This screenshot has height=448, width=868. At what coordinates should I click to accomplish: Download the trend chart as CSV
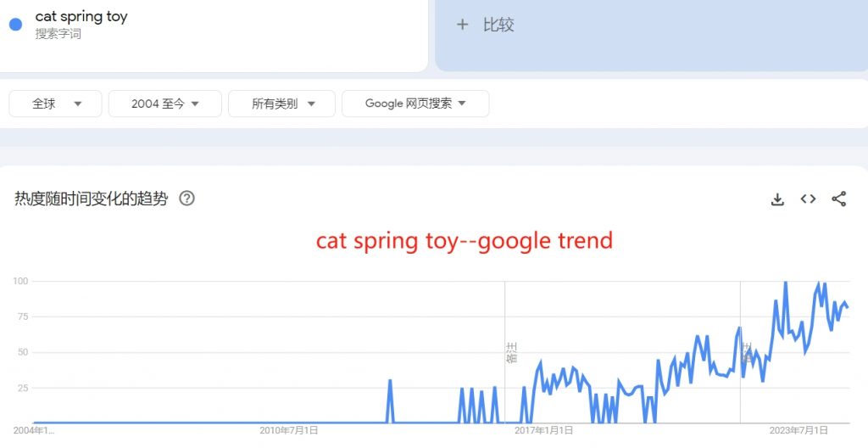click(x=777, y=199)
